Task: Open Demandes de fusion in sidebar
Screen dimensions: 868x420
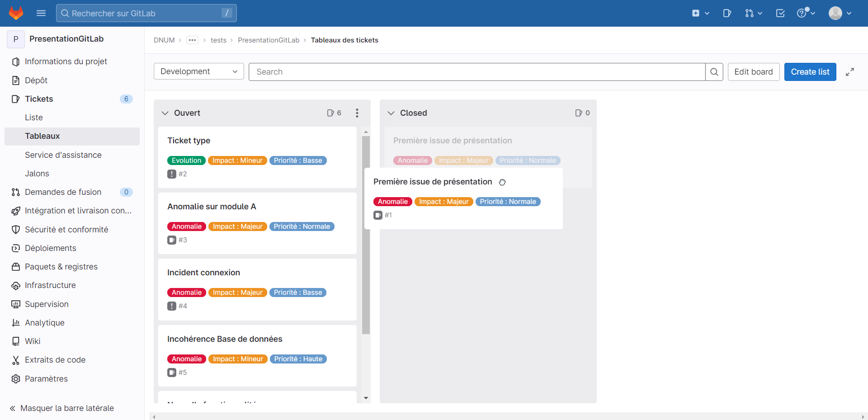Action: pyautogui.click(x=63, y=192)
